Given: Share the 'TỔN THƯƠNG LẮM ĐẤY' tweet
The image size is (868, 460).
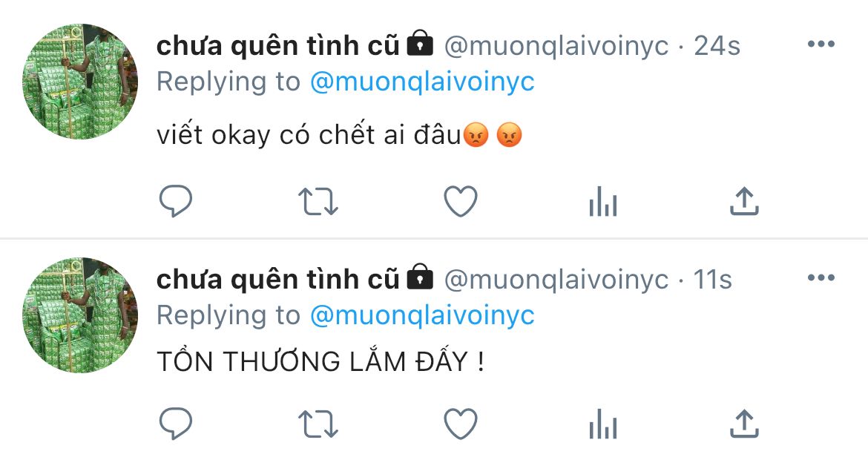Looking at the screenshot, I should pos(744,424).
